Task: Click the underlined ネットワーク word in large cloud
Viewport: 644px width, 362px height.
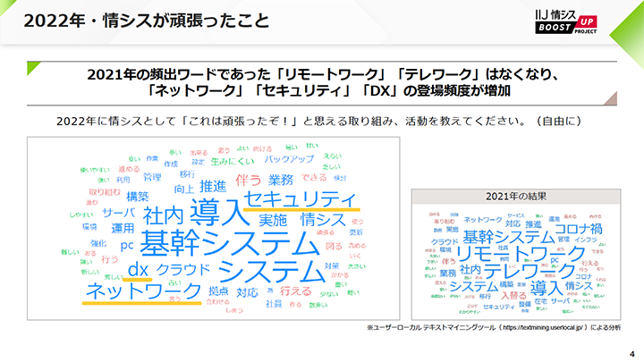Action: pyautogui.click(x=143, y=290)
